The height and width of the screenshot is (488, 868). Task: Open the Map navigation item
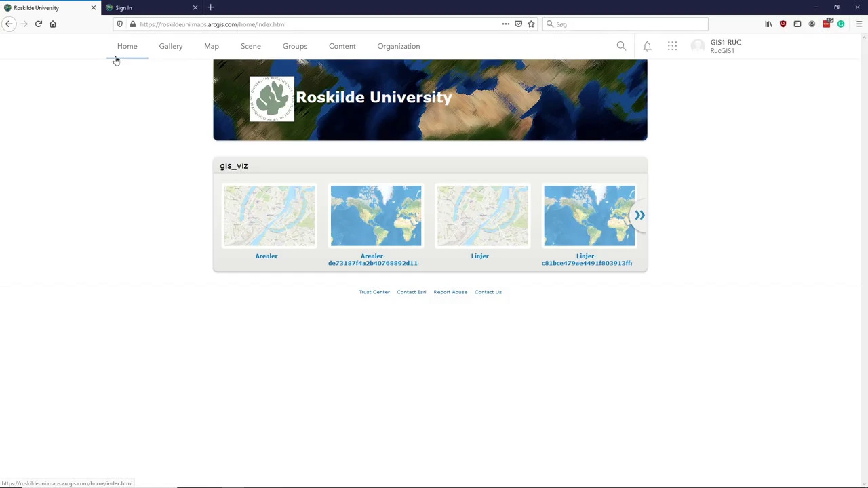[x=212, y=46]
